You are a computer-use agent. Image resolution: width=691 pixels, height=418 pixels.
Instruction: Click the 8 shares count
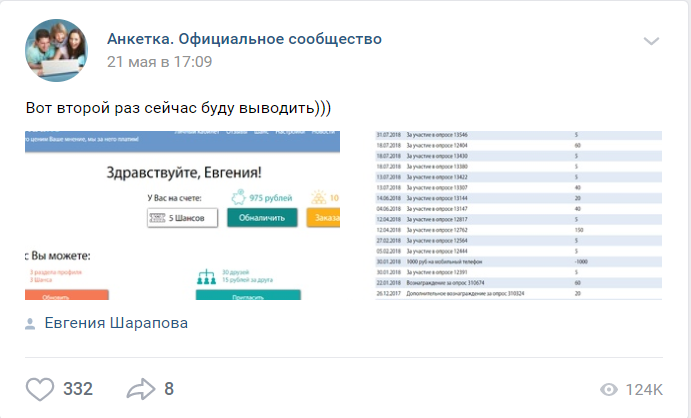tap(169, 389)
